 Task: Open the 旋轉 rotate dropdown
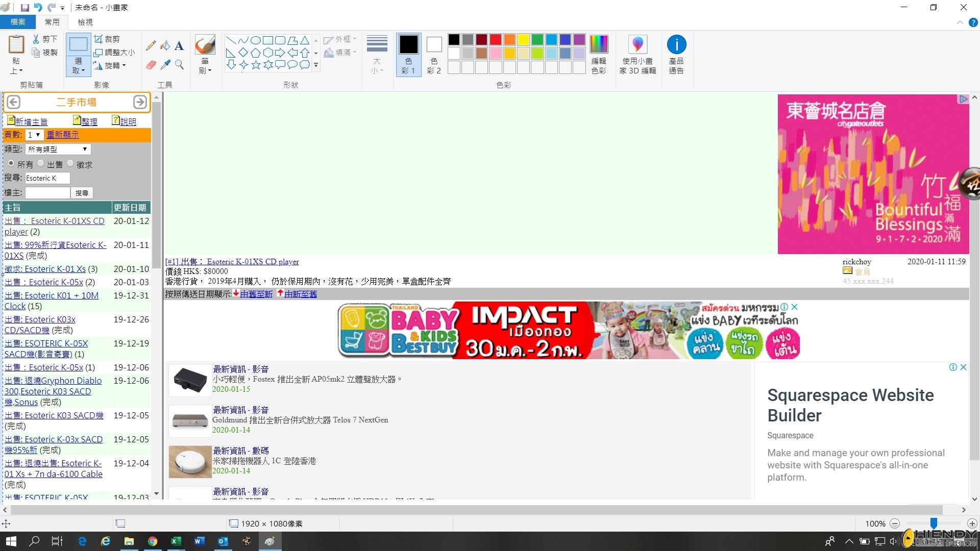click(110, 66)
